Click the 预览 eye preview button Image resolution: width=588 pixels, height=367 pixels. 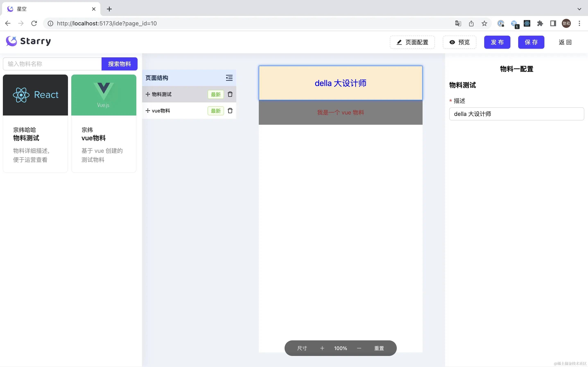(x=459, y=42)
